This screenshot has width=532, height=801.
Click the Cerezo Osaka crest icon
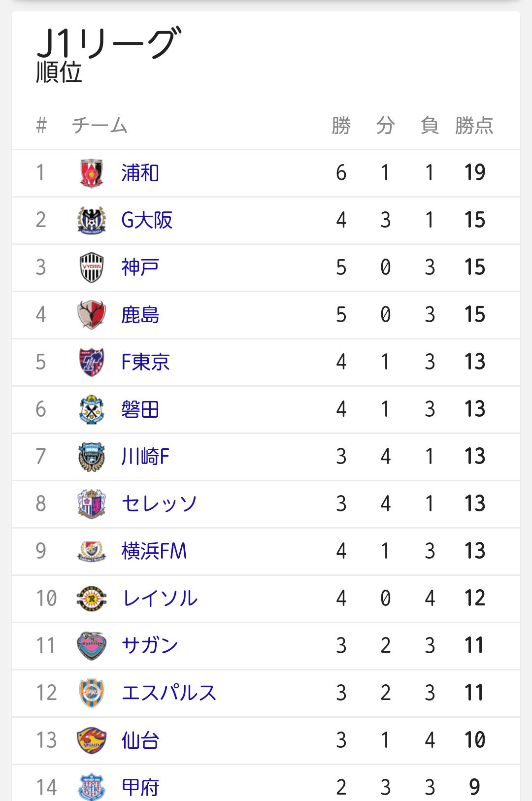pos(92,504)
